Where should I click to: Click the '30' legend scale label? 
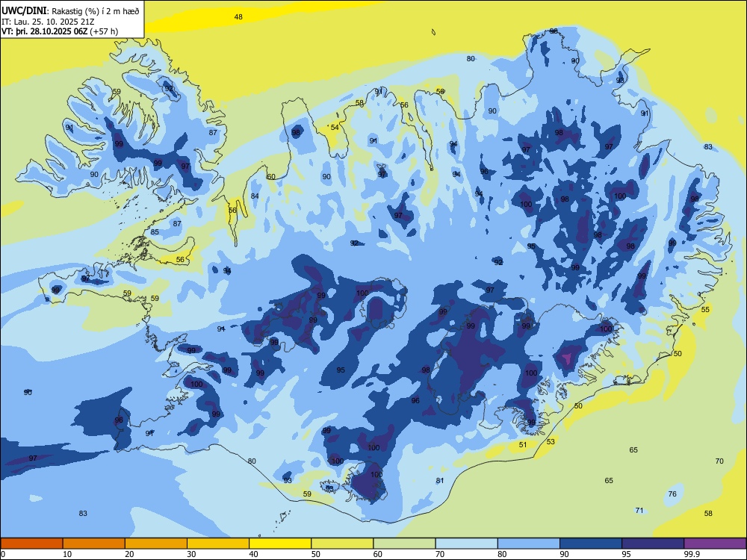(x=191, y=554)
